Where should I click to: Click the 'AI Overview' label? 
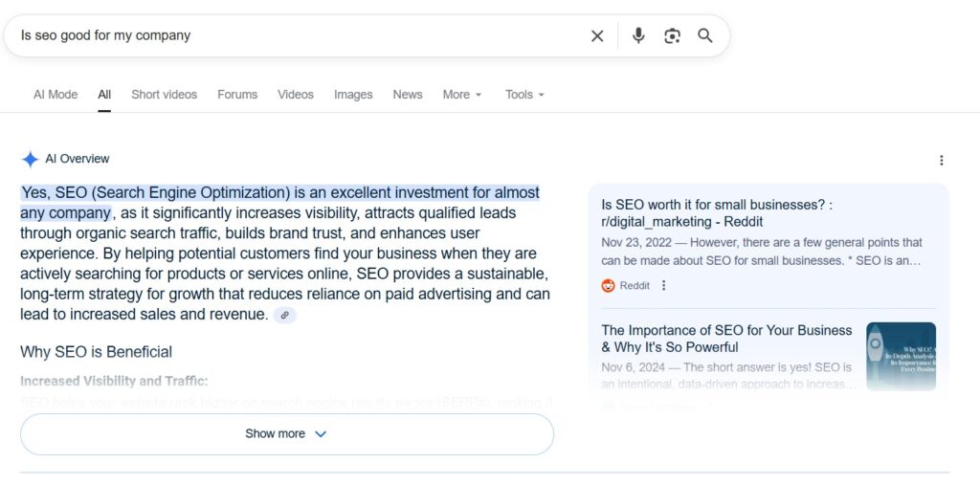coord(77,159)
